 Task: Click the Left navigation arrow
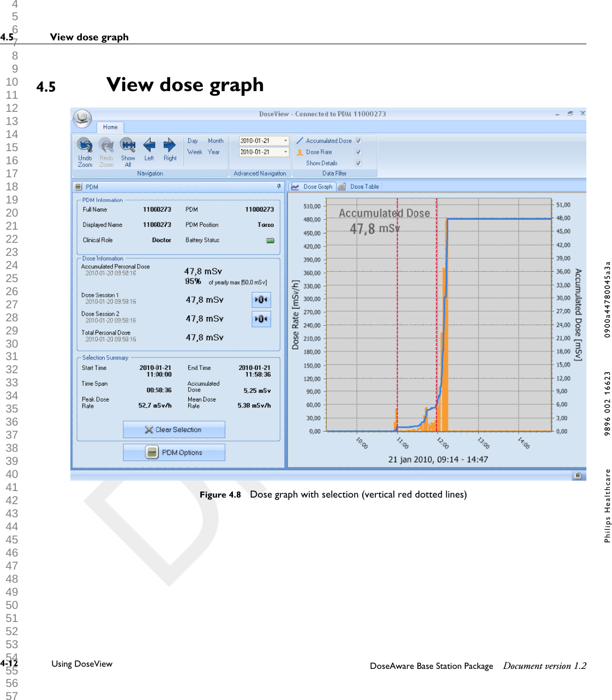[149, 146]
